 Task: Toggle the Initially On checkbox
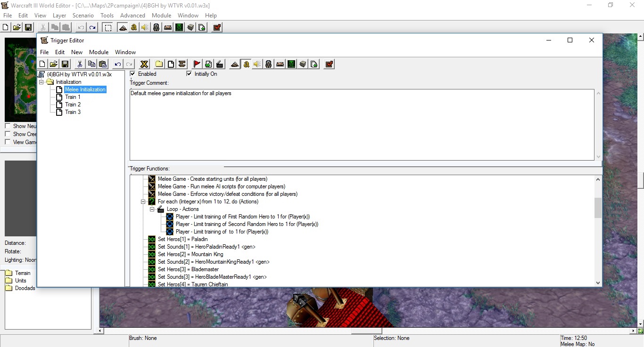189,73
